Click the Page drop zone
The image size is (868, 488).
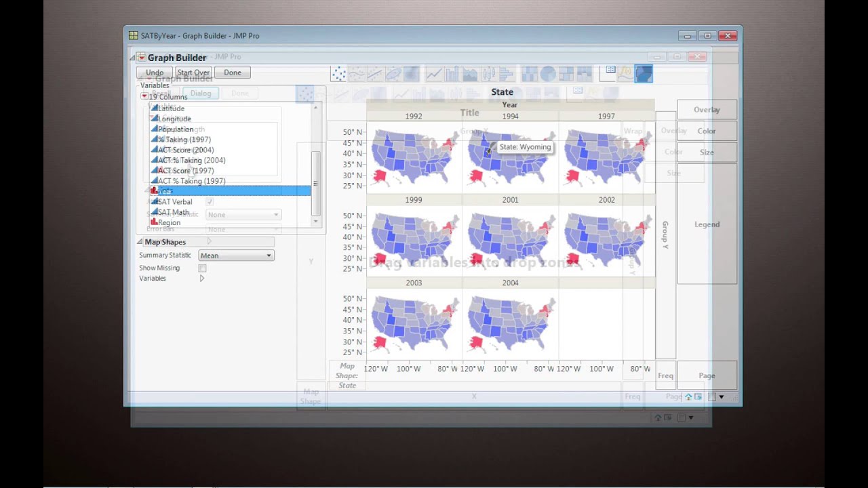tap(707, 376)
